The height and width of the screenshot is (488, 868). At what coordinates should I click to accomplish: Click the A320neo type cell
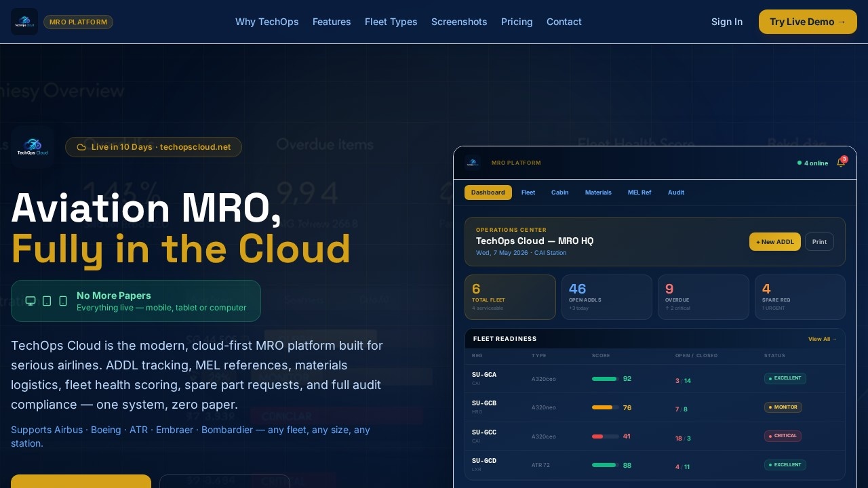tap(544, 407)
